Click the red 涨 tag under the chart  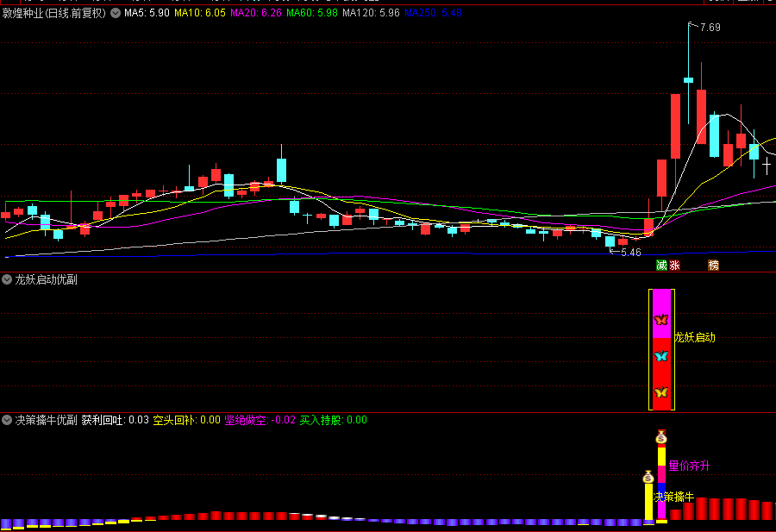(674, 266)
